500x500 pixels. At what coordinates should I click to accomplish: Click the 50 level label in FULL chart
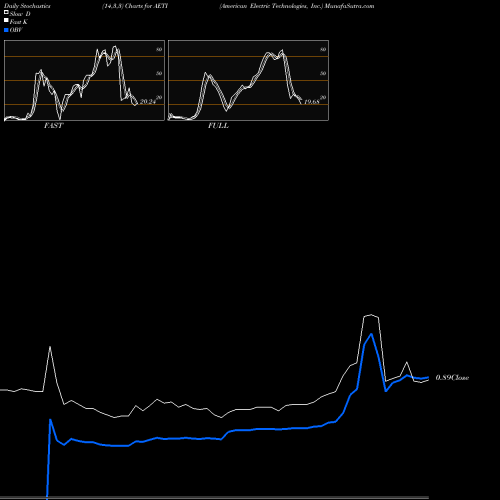tap(323, 73)
